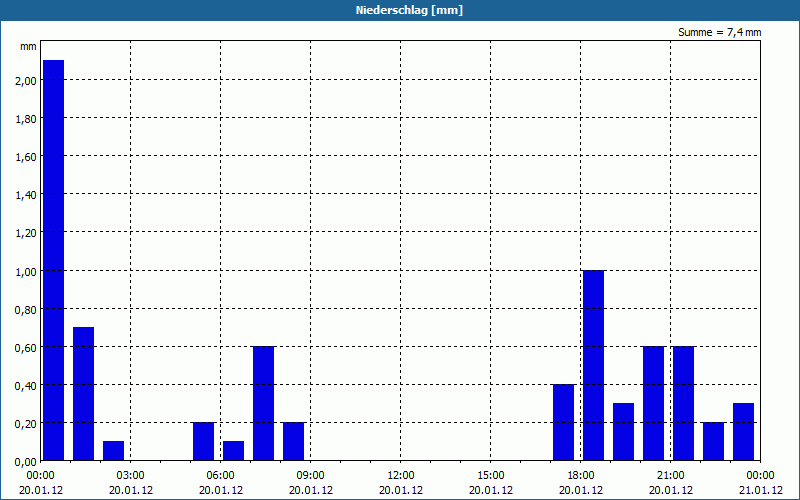
Task: Click the "00:00" label at the axis origin
Action: pyautogui.click(x=41, y=476)
